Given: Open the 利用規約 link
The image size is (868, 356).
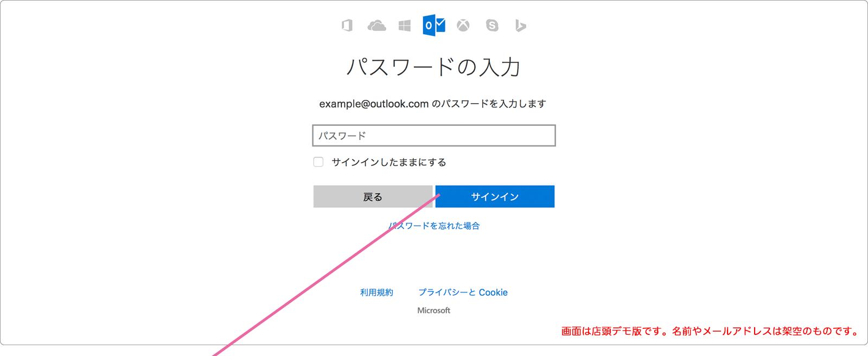Looking at the screenshot, I should tap(376, 293).
